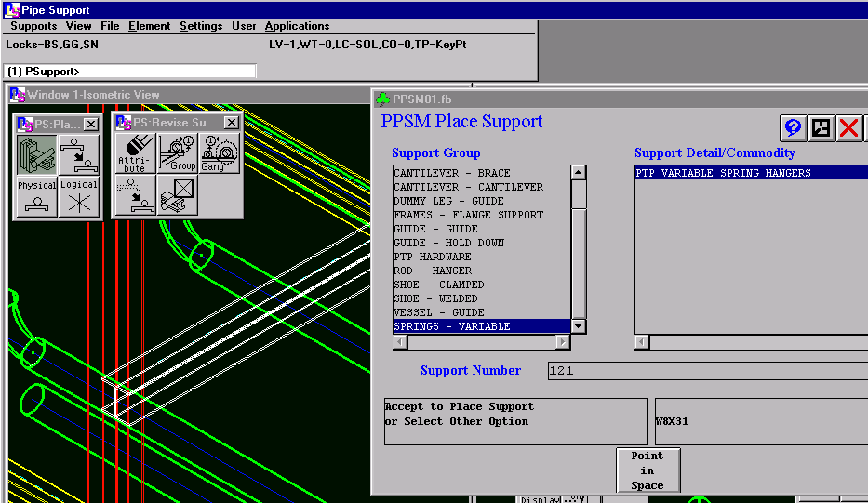Open help with the question mark icon
The height and width of the screenshot is (503, 868).
[793, 128]
